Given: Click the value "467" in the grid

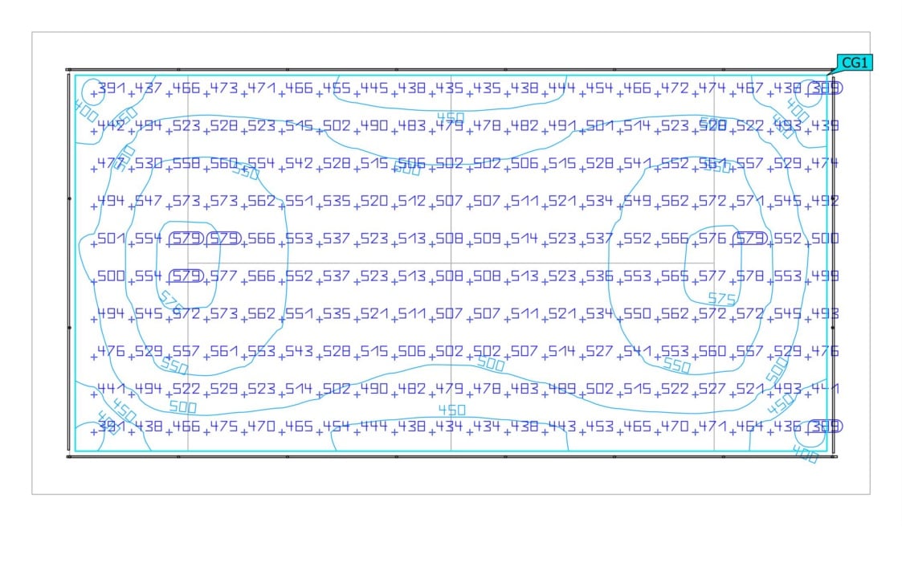Looking at the screenshot, I should (x=749, y=88).
